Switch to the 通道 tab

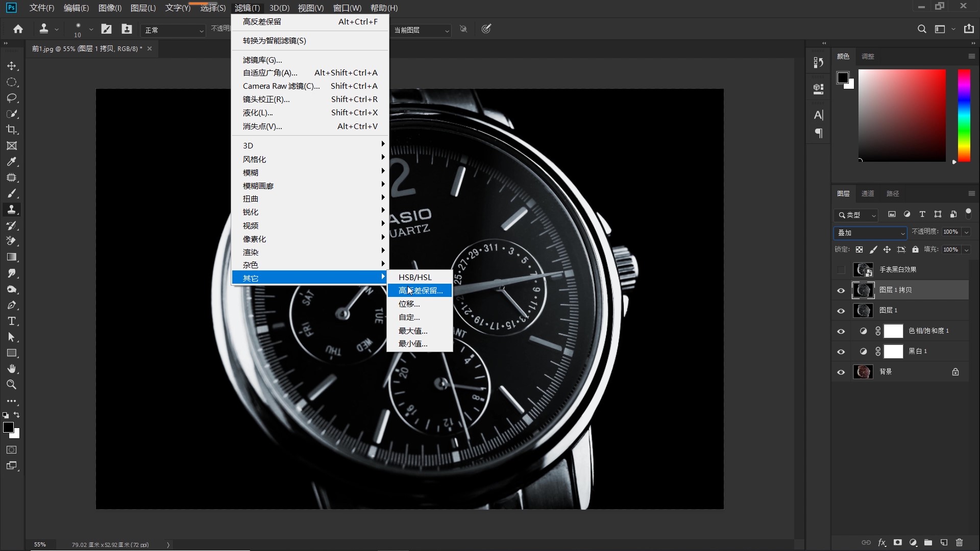coord(868,193)
